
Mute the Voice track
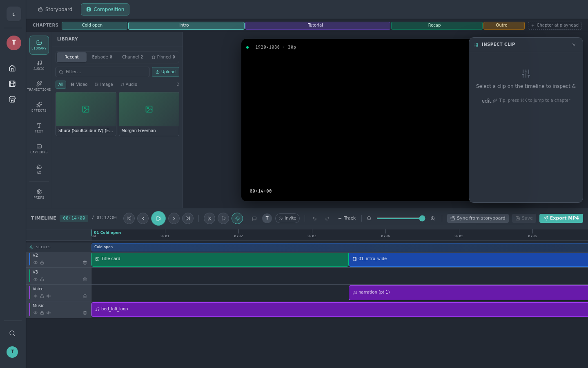(49, 296)
